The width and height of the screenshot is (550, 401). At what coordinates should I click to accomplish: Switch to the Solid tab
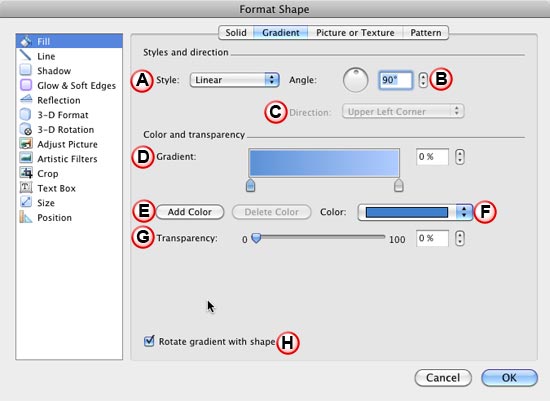coord(236,33)
